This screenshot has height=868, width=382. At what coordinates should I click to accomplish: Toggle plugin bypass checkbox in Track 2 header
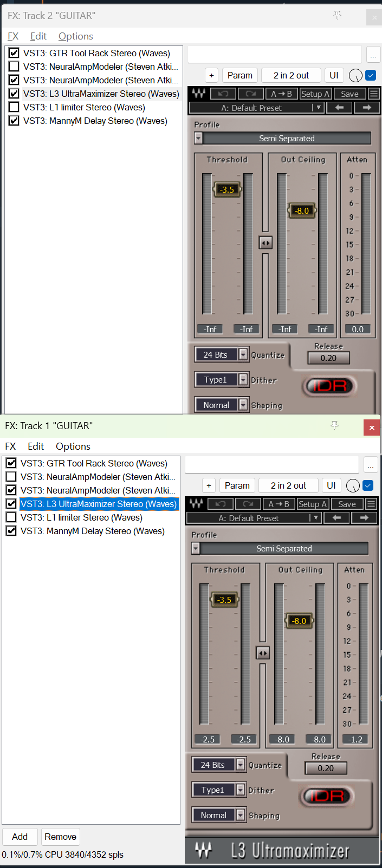coord(371,75)
